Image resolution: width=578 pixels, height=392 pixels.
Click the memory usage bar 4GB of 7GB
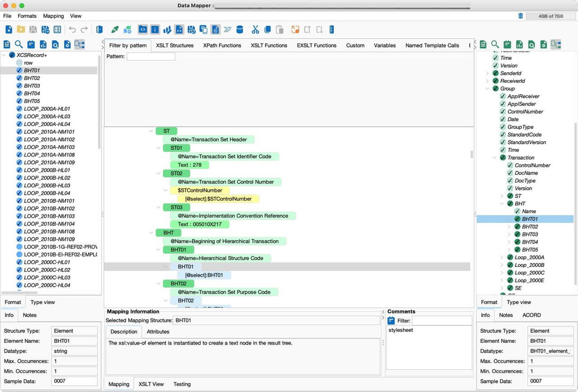551,16
